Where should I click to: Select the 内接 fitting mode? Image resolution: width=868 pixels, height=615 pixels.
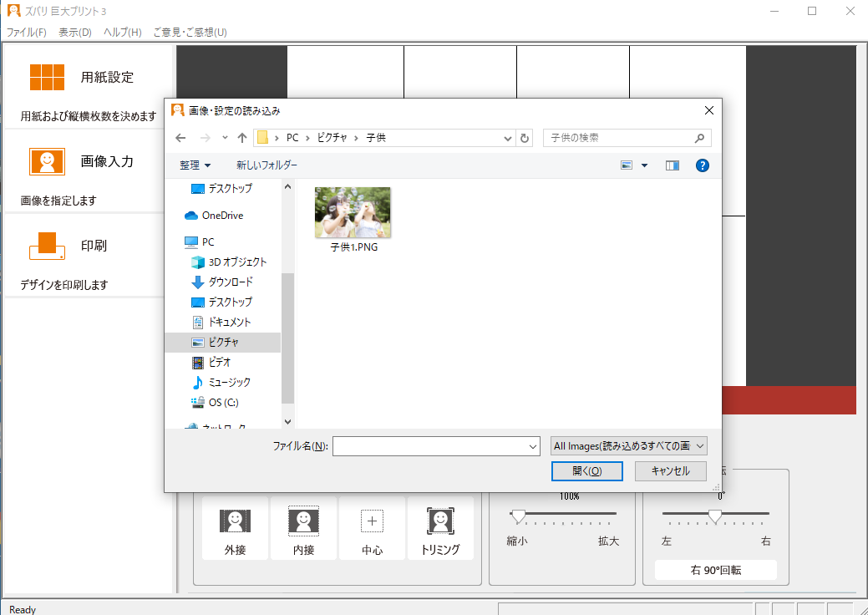pyautogui.click(x=303, y=528)
